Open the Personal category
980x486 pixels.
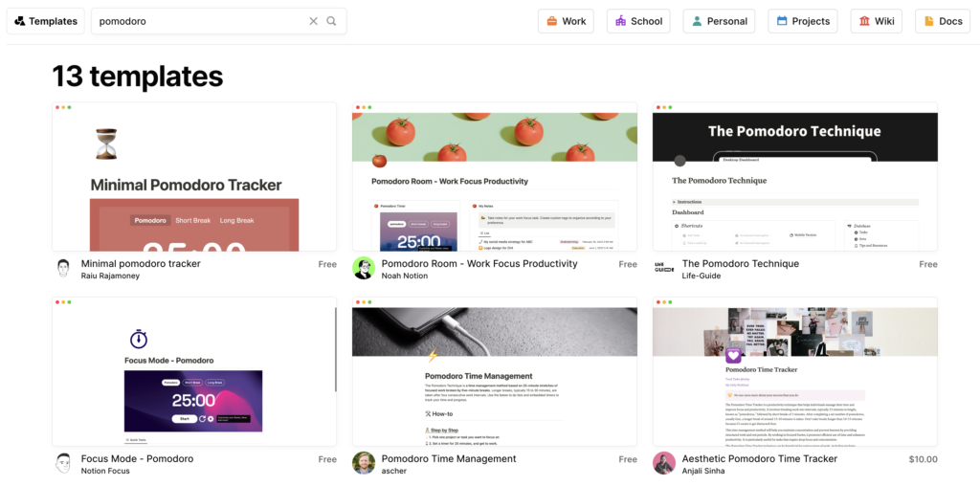tap(719, 21)
